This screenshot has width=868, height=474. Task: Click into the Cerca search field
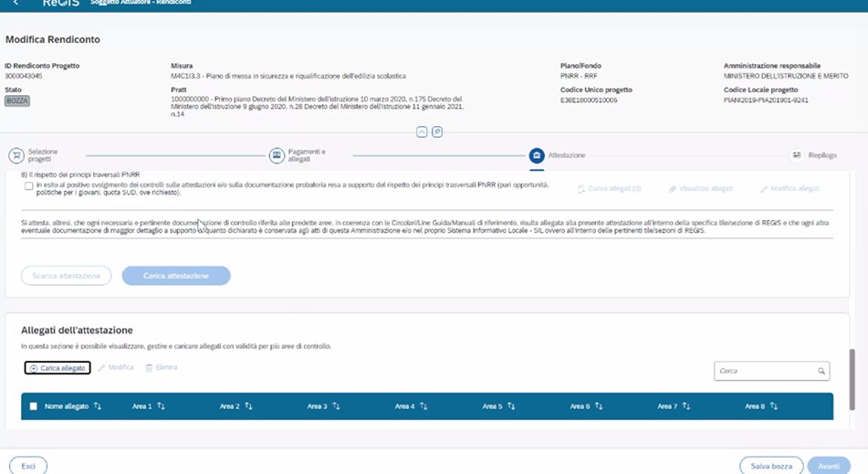click(x=765, y=371)
